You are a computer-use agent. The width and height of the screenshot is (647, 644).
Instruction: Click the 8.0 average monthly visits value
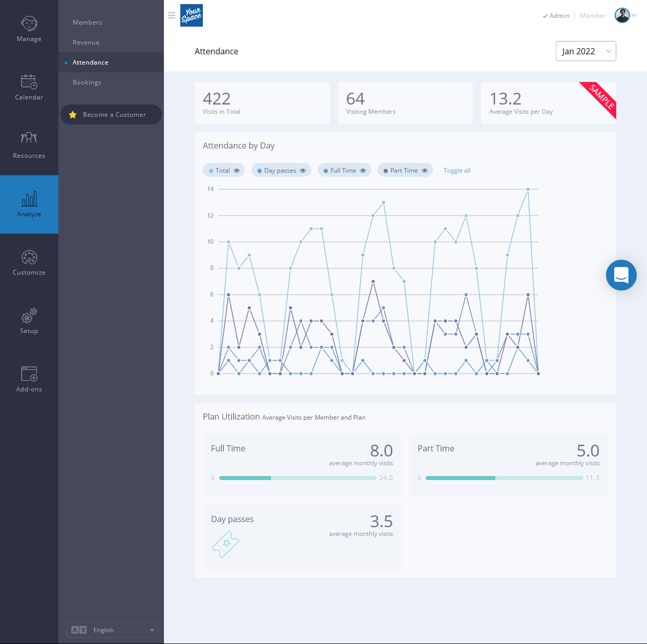[x=382, y=451]
